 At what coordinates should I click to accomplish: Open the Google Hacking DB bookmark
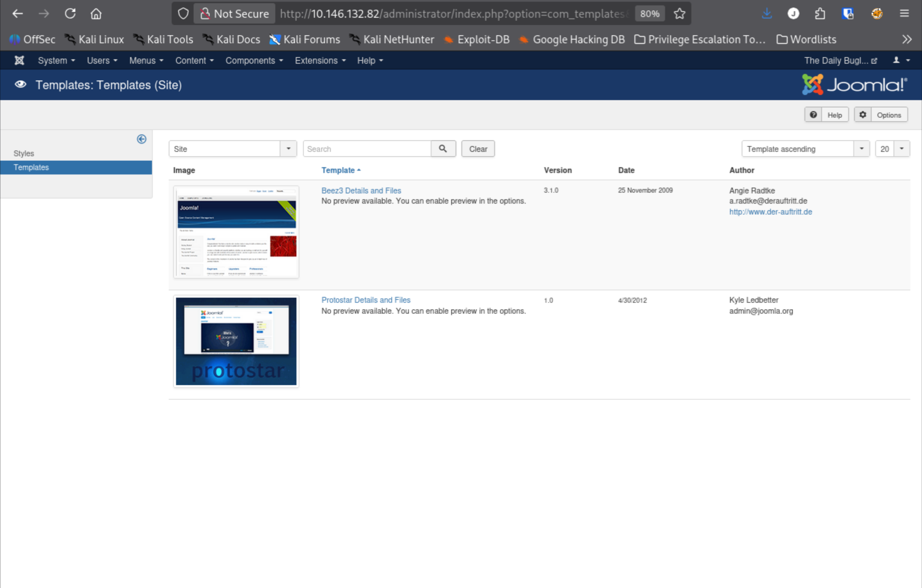pos(572,39)
